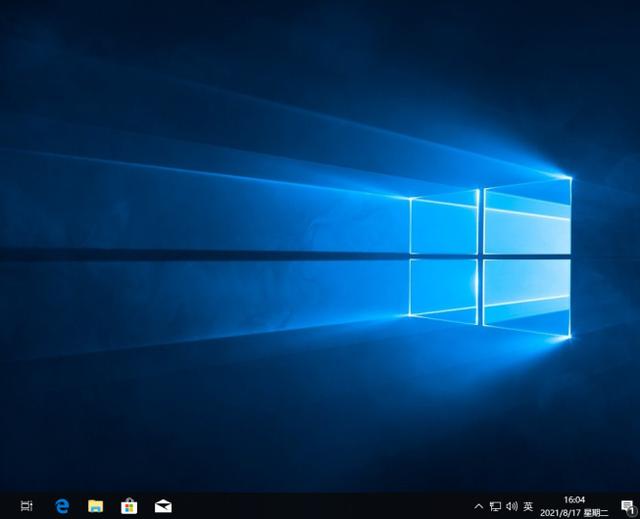Expand the hidden tray icons chevron

[x=479, y=506]
